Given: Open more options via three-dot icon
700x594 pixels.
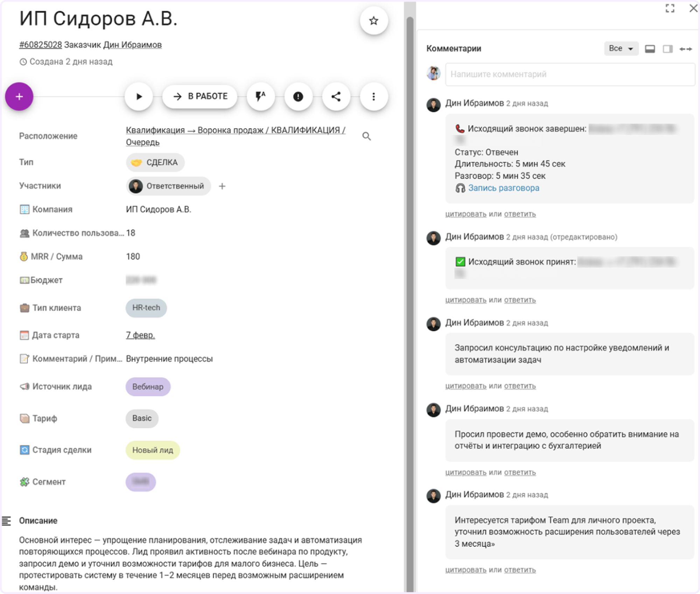Looking at the screenshot, I should 373,97.
